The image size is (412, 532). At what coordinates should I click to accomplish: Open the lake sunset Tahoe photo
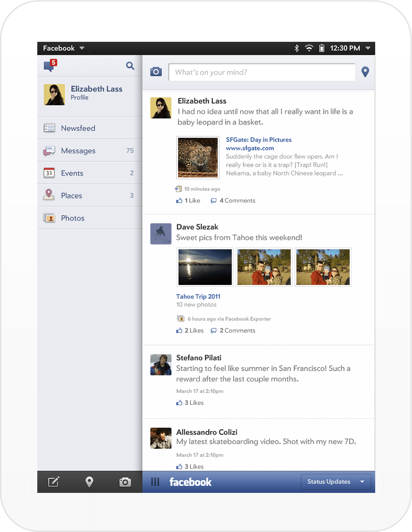[205, 267]
